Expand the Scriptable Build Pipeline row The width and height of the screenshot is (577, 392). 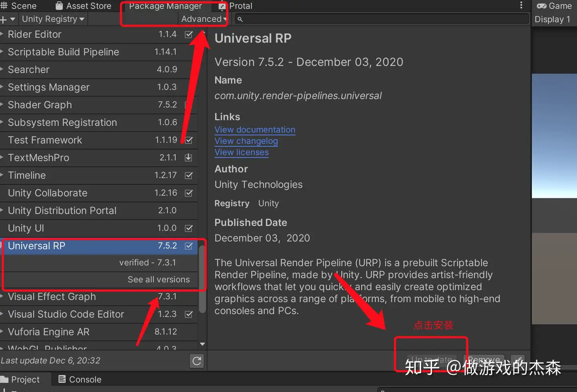click(x=2, y=52)
